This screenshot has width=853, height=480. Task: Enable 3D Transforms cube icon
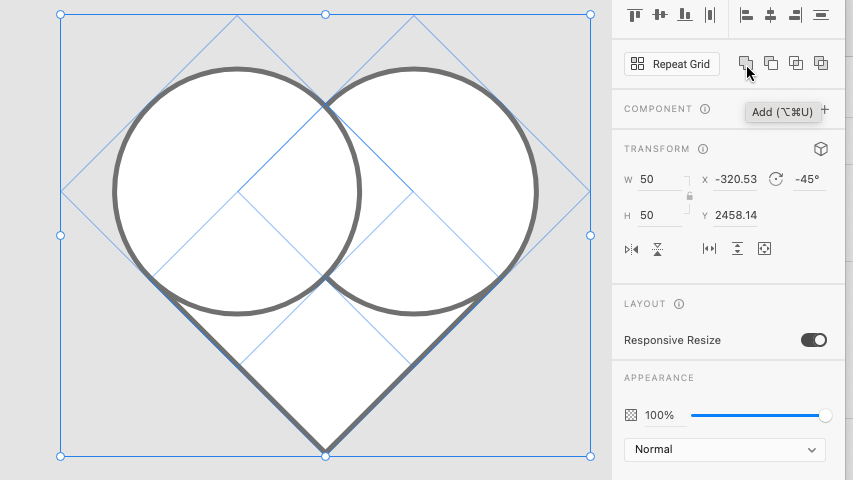[x=820, y=149]
